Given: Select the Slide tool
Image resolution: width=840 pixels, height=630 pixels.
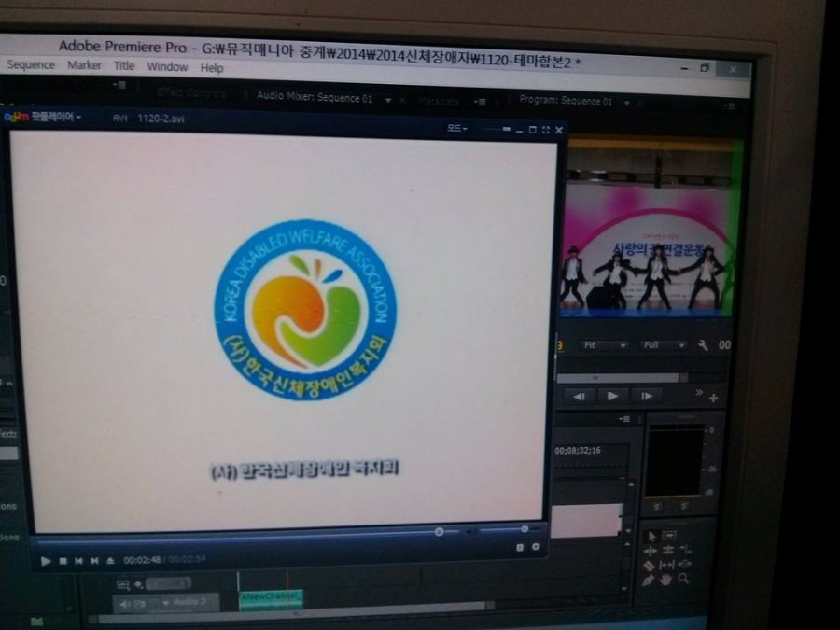Looking at the screenshot, I should [685, 564].
